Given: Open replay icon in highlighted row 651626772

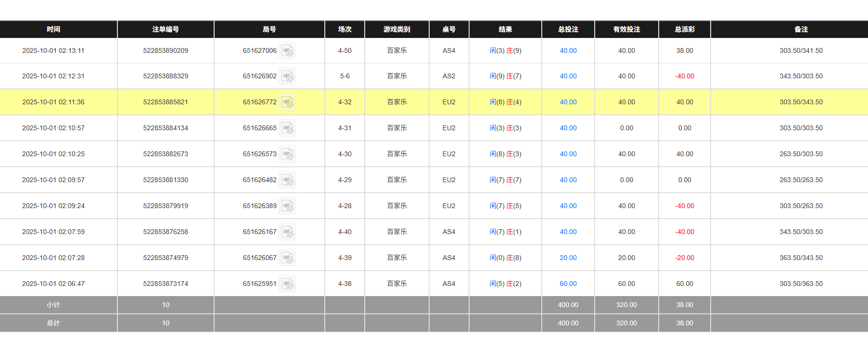Looking at the screenshot, I should 287,102.
